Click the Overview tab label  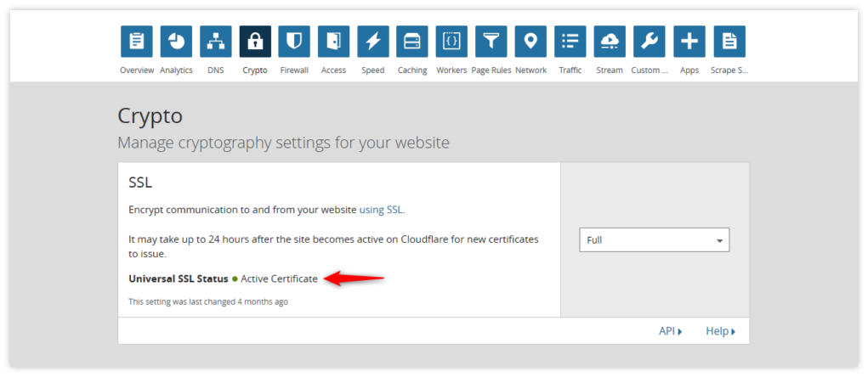(137, 70)
